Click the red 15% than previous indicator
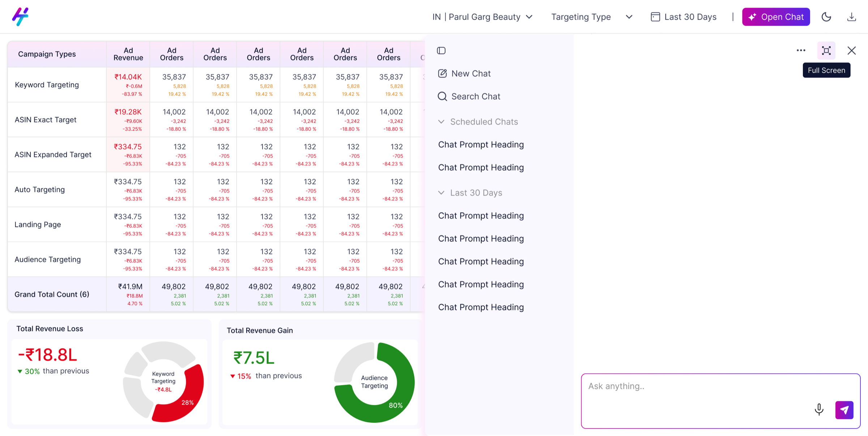The image size is (868, 436). [266, 376]
